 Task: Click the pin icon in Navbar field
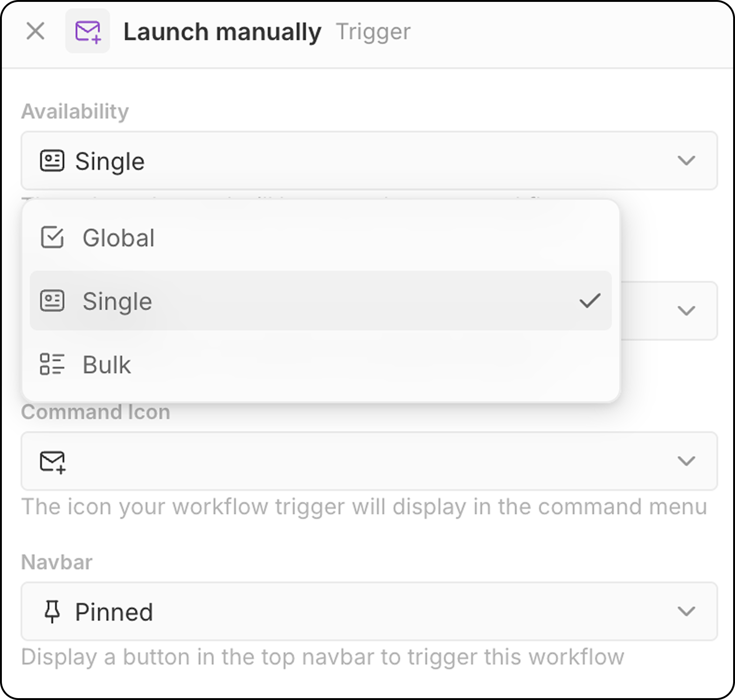coord(52,612)
